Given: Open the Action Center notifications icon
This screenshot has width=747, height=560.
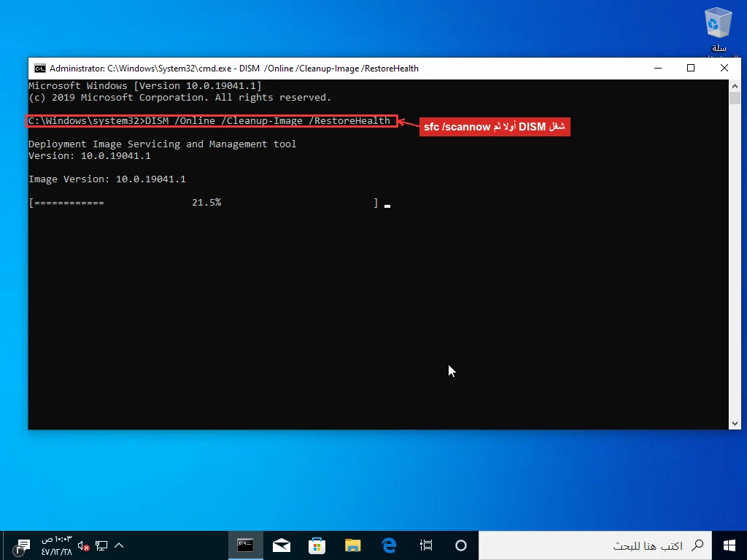Looking at the screenshot, I should pos(21,547).
